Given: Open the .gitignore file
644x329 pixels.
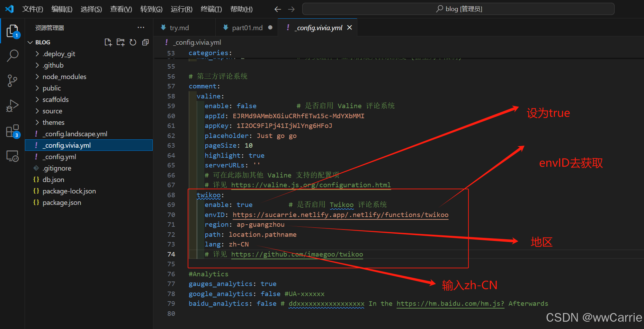Looking at the screenshot, I should (x=89, y=168).
